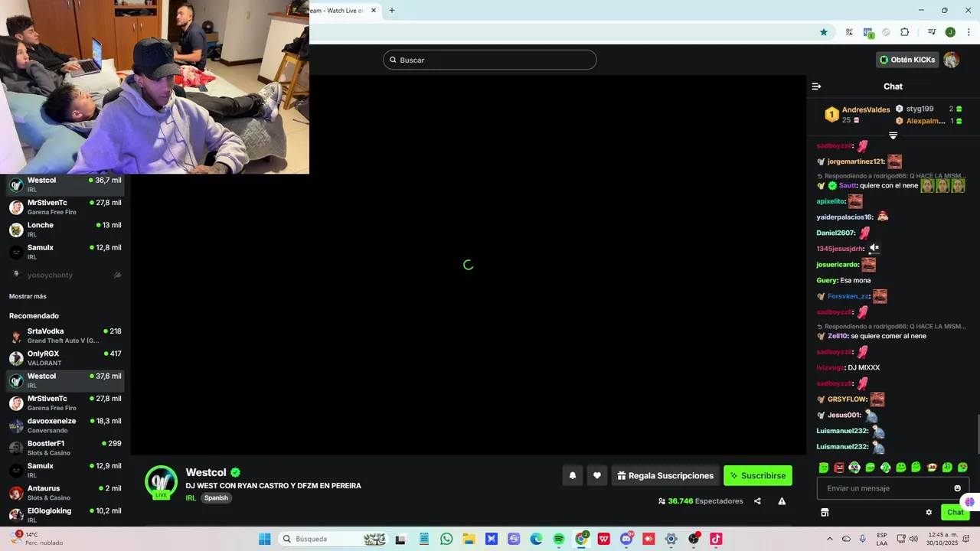Click the Regala Suscripciones button
Image resolution: width=980 pixels, height=551 pixels.
(665, 475)
